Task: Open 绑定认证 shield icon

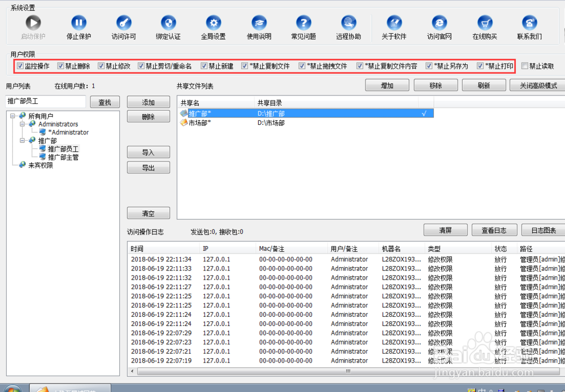Action: pyautogui.click(x=168, y=23)
